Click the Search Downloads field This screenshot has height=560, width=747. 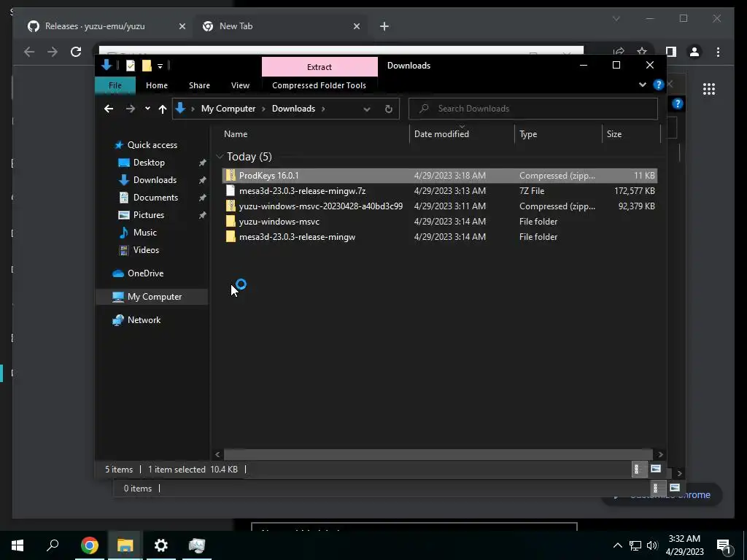coord(533,109)
